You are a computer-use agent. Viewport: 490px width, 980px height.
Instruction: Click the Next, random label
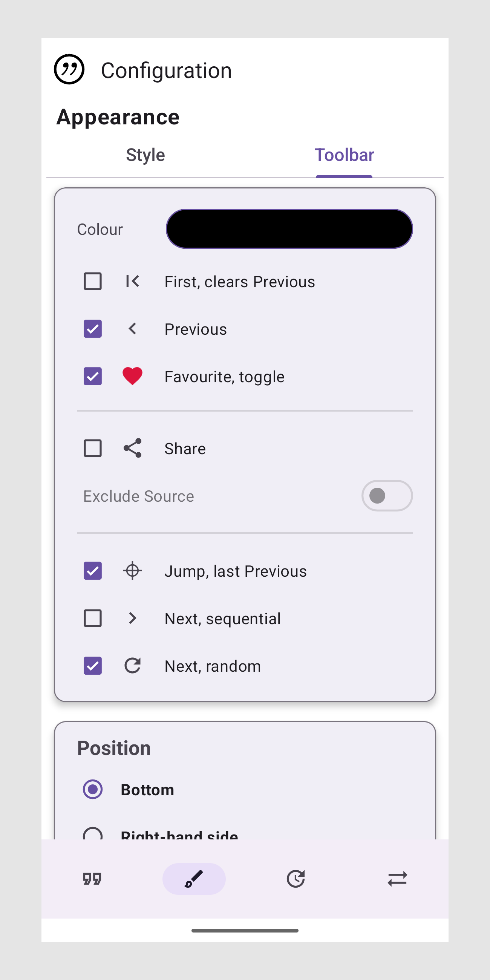(x=213, y=666)
